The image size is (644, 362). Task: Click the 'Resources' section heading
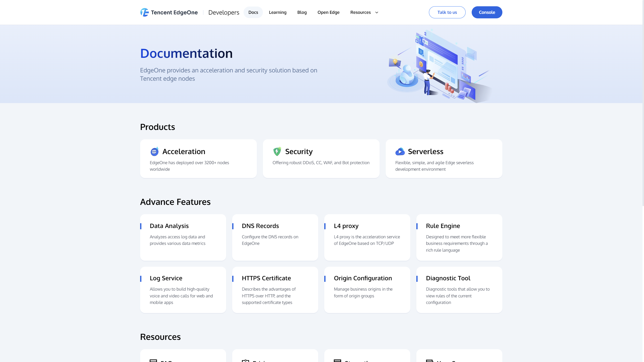point(160,337)
